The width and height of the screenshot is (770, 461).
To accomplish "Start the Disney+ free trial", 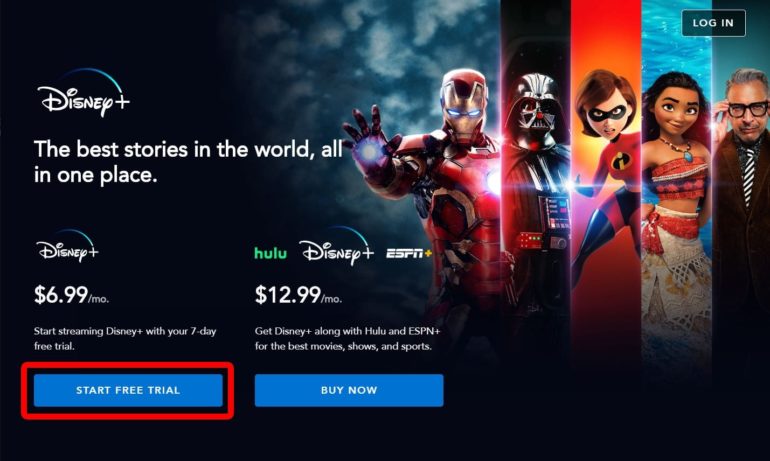I will (x=128, y=390).
